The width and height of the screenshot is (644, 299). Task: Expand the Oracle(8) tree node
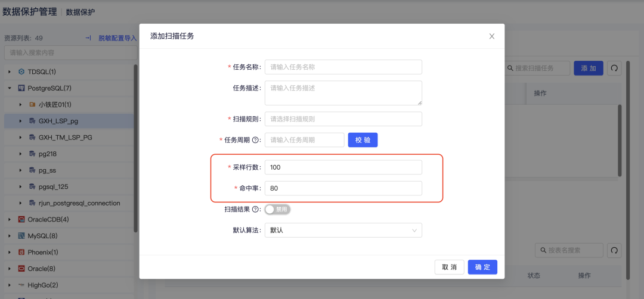10,269
